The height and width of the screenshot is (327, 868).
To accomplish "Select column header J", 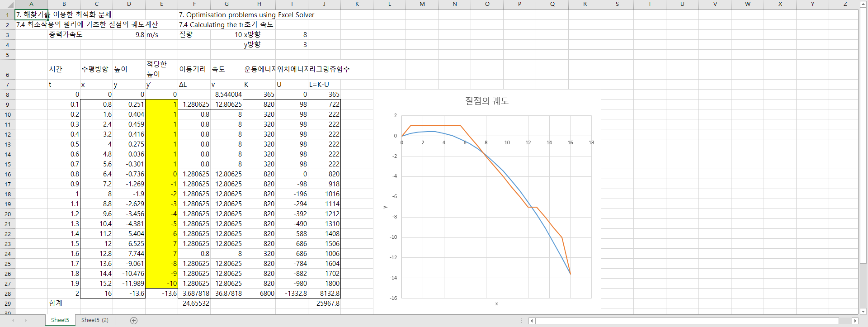I will [x=324, y=4].
